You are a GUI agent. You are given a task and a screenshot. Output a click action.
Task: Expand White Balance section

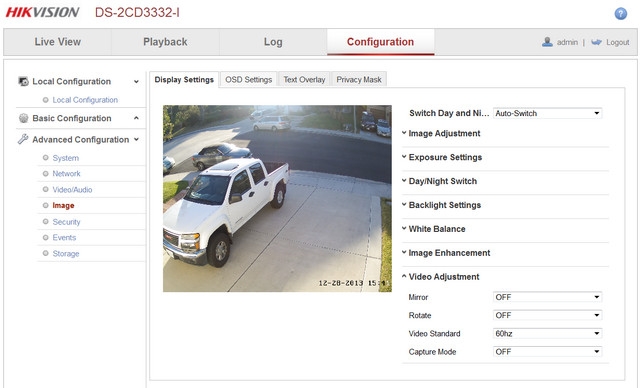[437, 229]
